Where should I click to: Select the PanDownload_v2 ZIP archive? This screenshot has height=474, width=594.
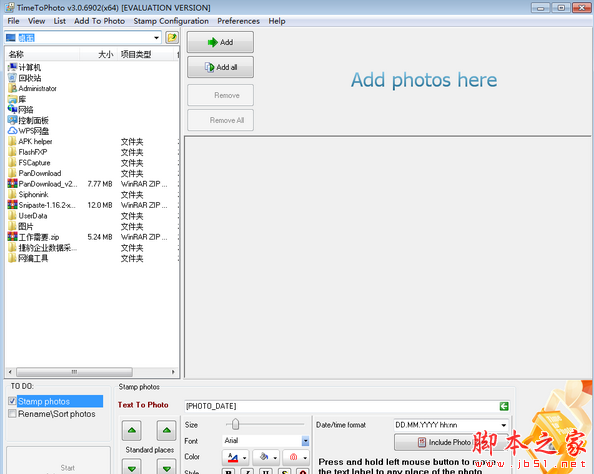click(x=42, y=184)
